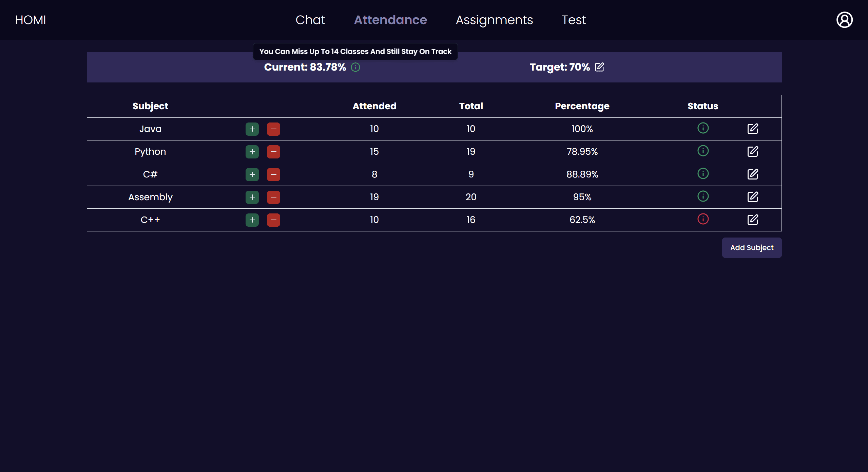Edit the C# subject row
Screen dimensions: 868x472
[753, 174]
